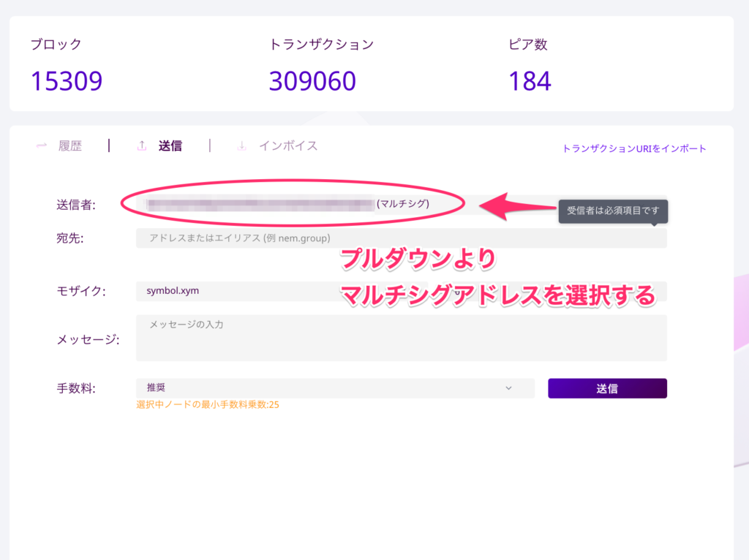Click the 受信者は必須項目です tooltip
Image resolution: width=749 pixels, height=560 pixels.
613,211
